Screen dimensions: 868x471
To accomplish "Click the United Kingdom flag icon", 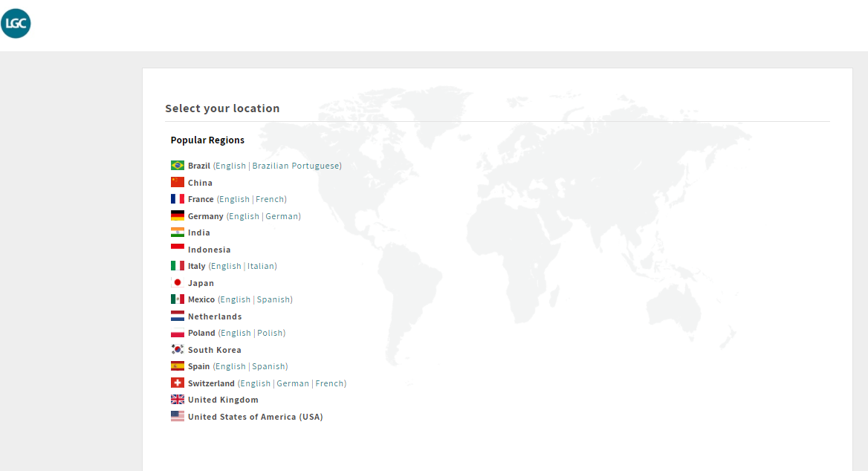I will point(177,399).
